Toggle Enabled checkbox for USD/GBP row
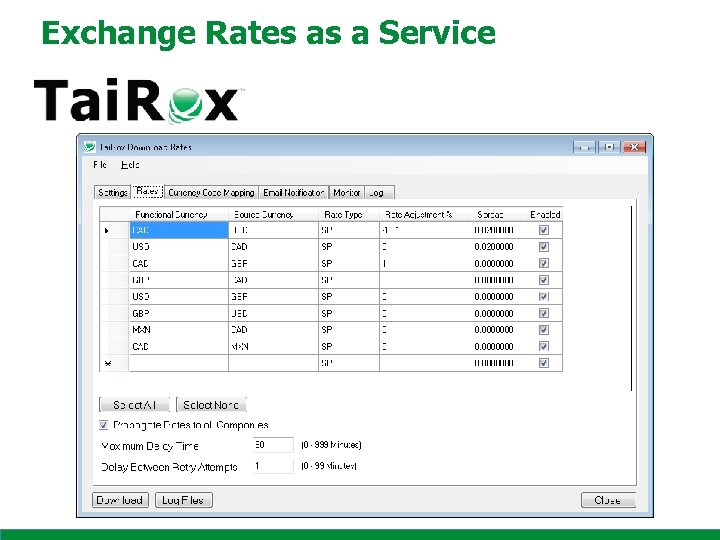 tap(544, 296)
